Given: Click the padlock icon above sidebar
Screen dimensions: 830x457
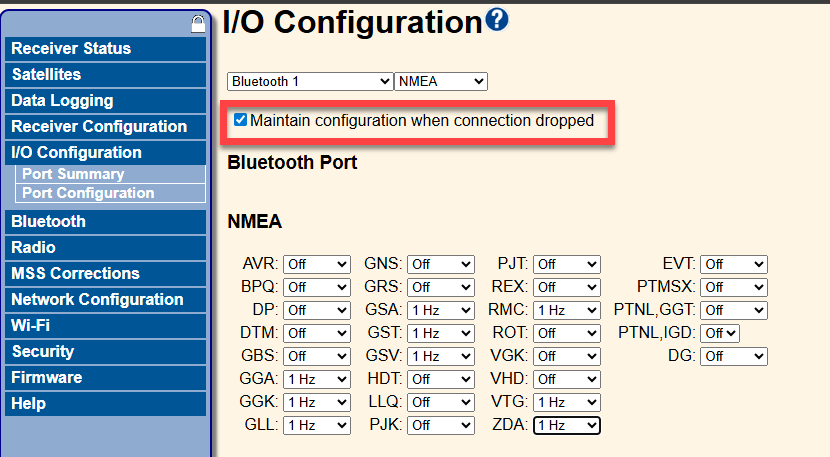Looking at the screenshot, I should pyautogui.click(x=197, y=24).
